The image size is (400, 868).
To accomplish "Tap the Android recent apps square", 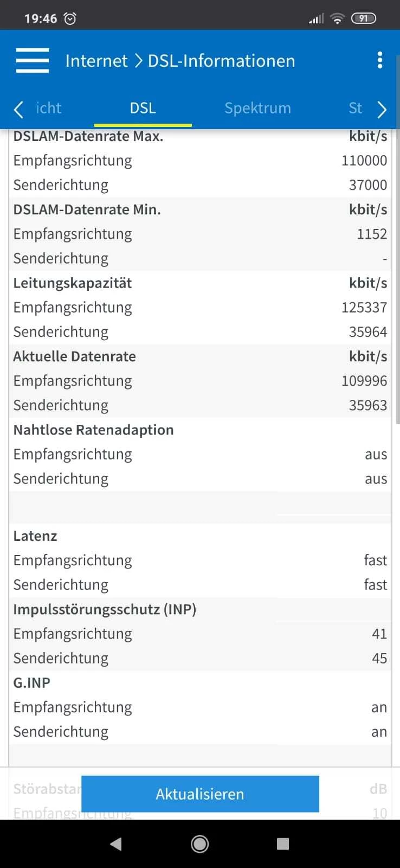I will 283,844.
